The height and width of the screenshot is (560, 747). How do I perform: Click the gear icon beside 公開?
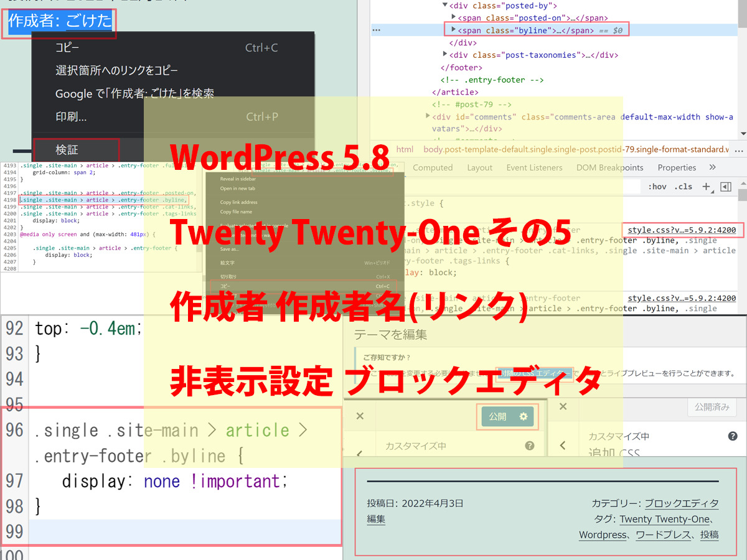coord(524,417)
